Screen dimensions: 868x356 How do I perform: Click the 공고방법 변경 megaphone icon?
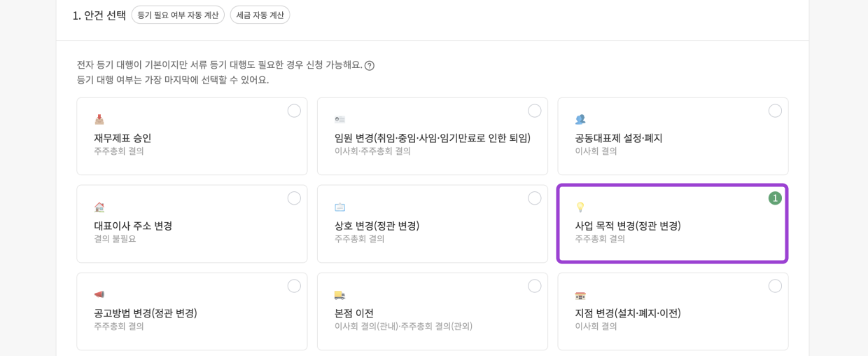[99, 294]
